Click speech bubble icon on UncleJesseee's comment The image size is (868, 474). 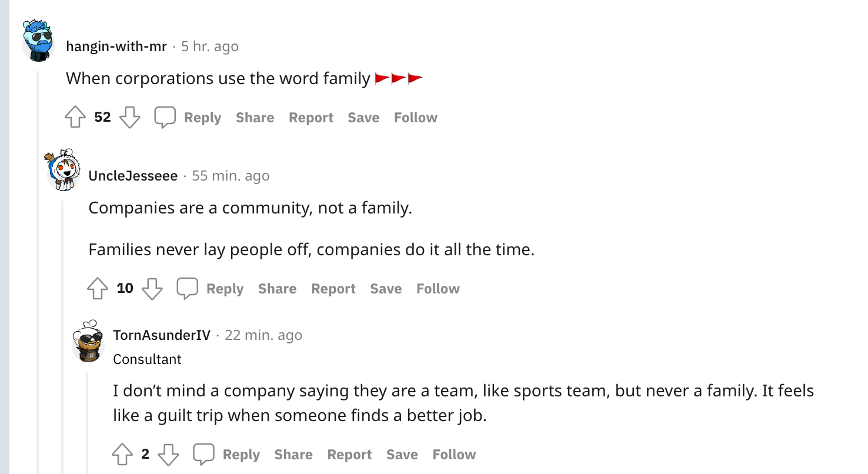point(188,288)
